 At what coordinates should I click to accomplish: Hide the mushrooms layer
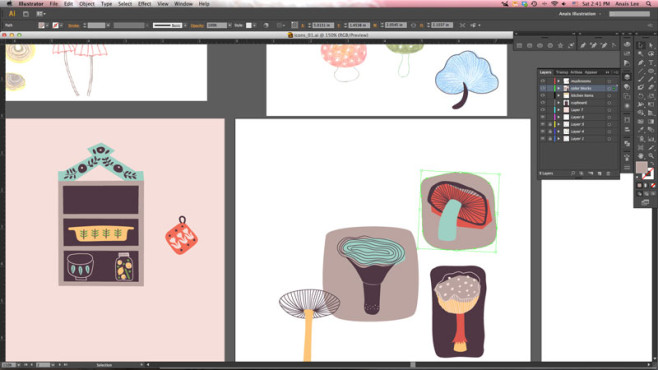543,81
